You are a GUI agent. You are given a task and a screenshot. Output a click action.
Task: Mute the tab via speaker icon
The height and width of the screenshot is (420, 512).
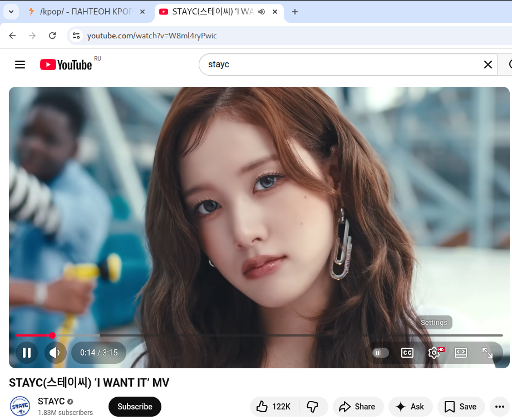262,12
